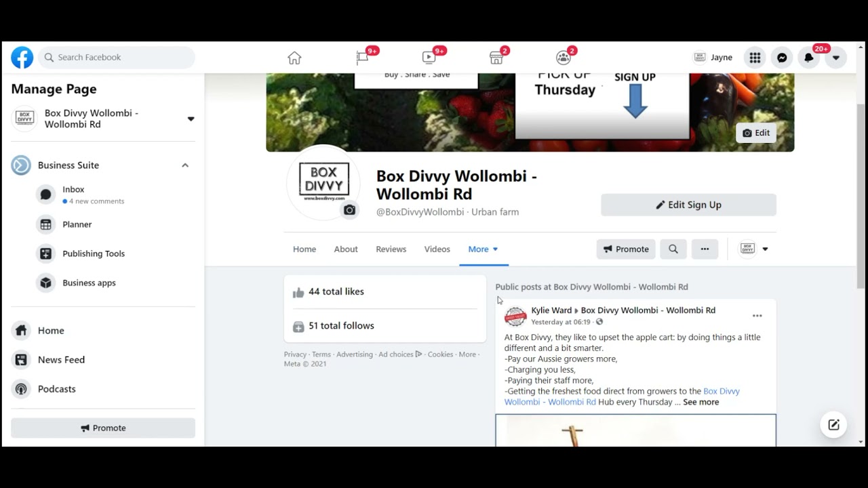Image resolution: width=868 pixels, height=488 pixels.
Task: Collapse the Business Suite section
Action: pos(185,165)
